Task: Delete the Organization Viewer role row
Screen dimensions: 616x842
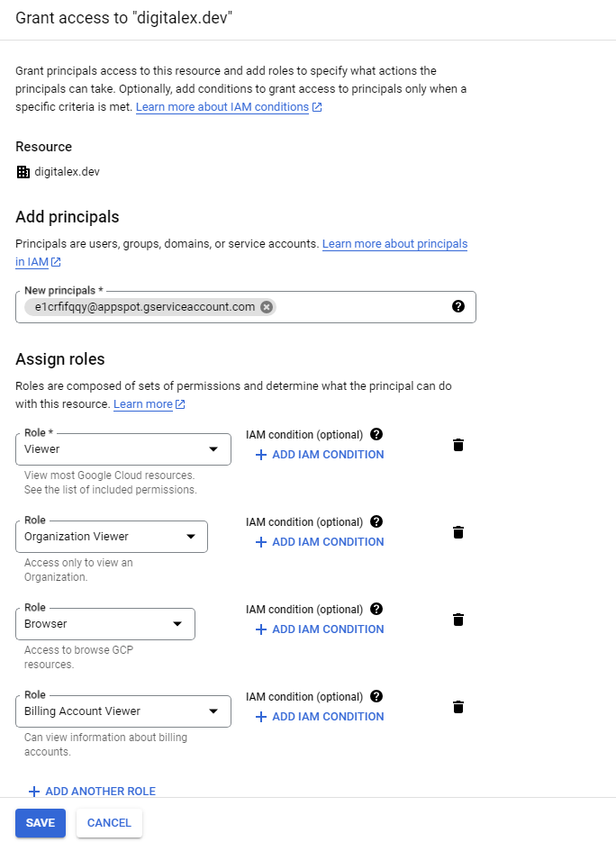Action: coord(458,532)
